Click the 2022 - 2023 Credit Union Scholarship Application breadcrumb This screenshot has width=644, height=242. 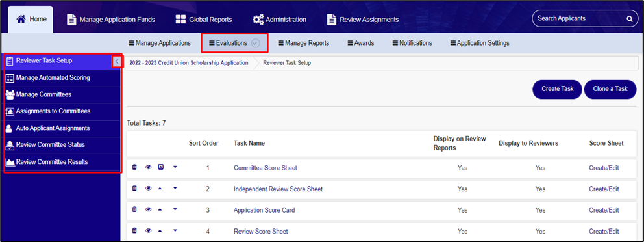coord(188,63)
